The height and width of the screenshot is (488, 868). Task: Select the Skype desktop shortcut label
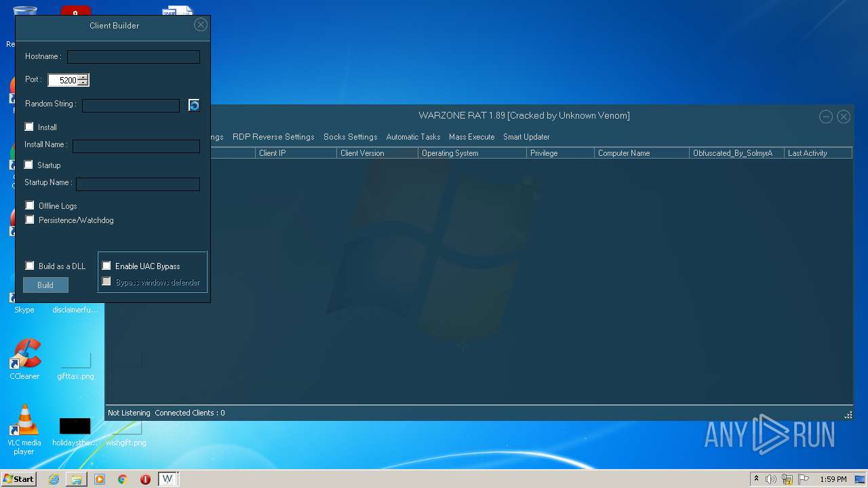pos(24,310)
